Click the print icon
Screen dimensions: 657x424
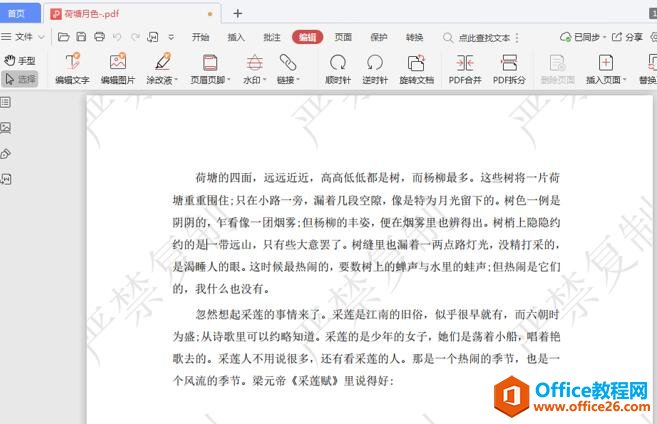(99, 37)
